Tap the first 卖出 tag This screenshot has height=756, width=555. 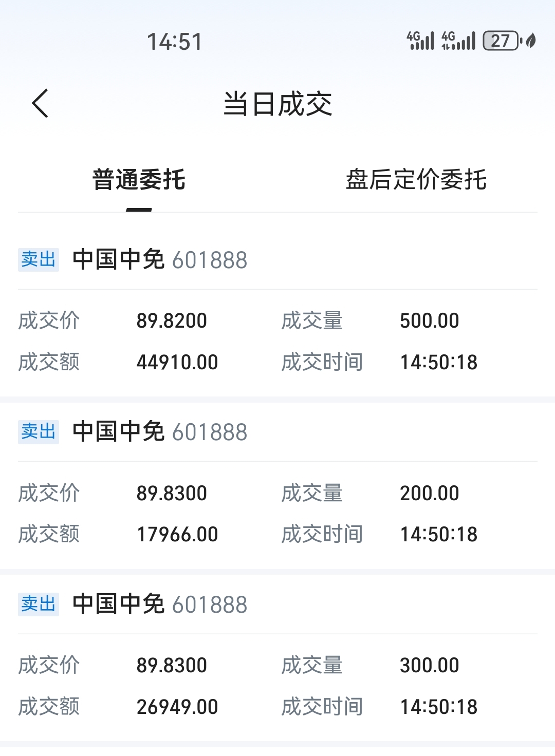[39, 259]
